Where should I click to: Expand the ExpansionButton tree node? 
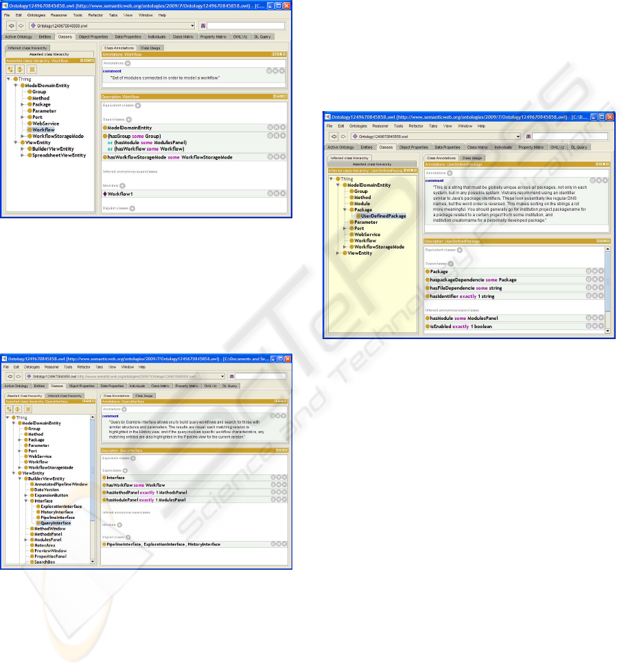click(x=25, y=494)
